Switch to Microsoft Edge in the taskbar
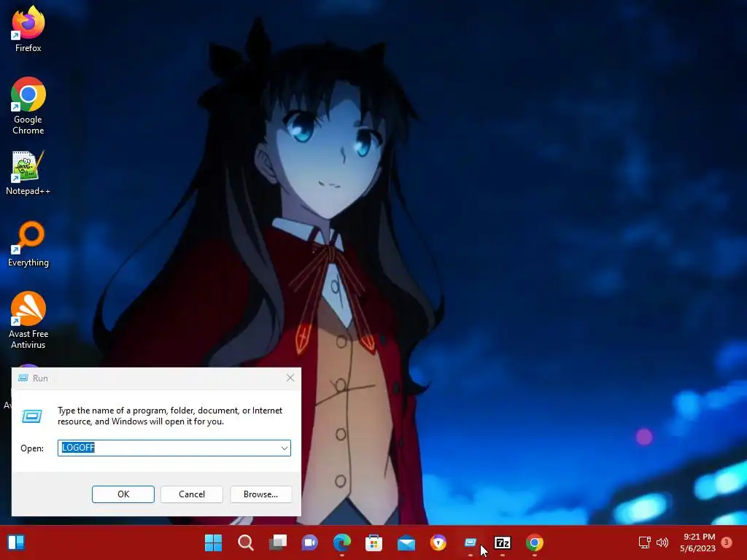 pos(341,542)
